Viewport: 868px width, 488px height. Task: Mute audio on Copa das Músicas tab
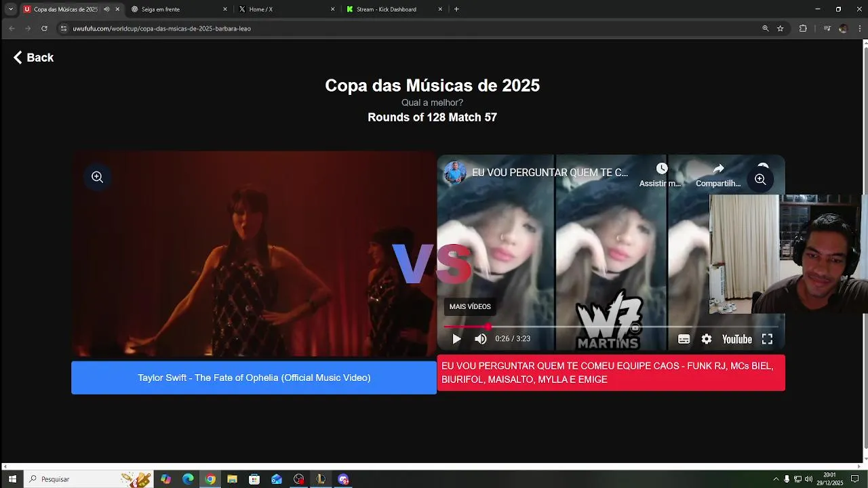(106, 9)
